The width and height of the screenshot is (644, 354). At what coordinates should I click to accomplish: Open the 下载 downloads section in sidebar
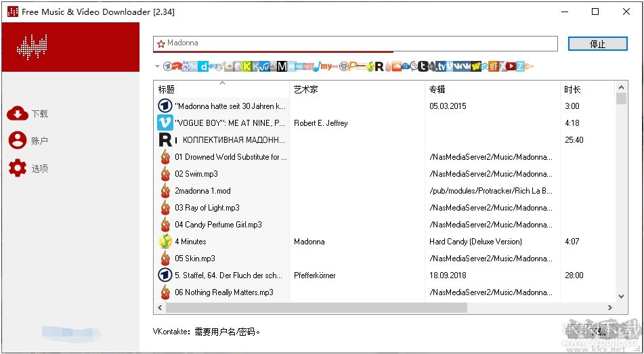tap(28, 114)
